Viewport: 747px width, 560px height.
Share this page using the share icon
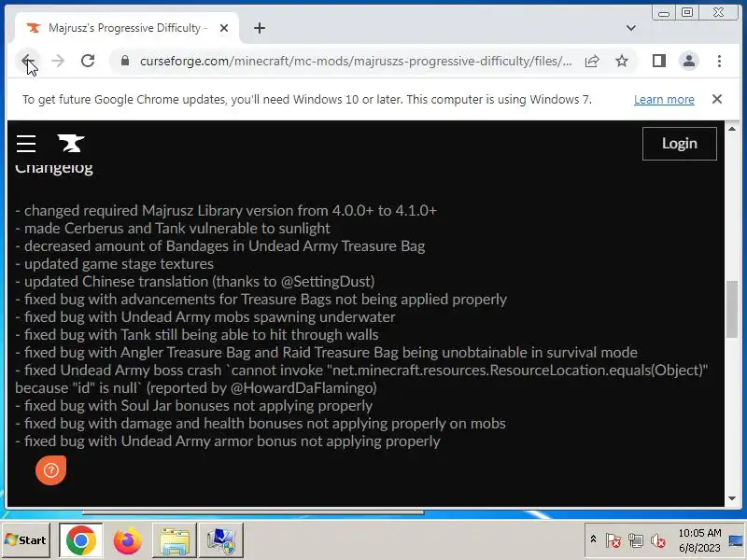(592, 61)
